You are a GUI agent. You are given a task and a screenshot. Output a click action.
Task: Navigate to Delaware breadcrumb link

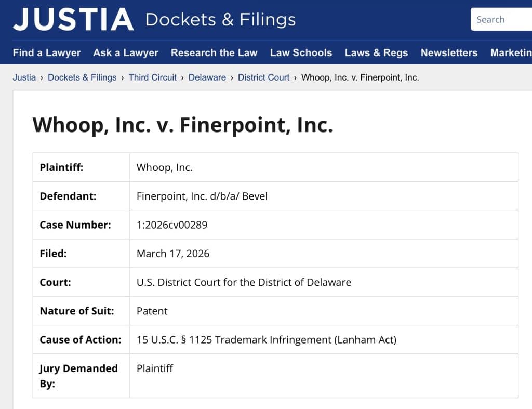pyautogui.click(x=207, y=77)
